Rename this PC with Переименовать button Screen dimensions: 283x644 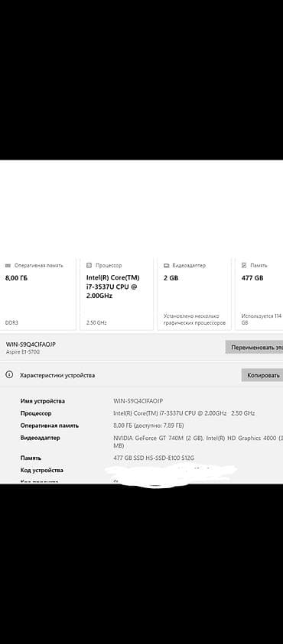(254, 348)
